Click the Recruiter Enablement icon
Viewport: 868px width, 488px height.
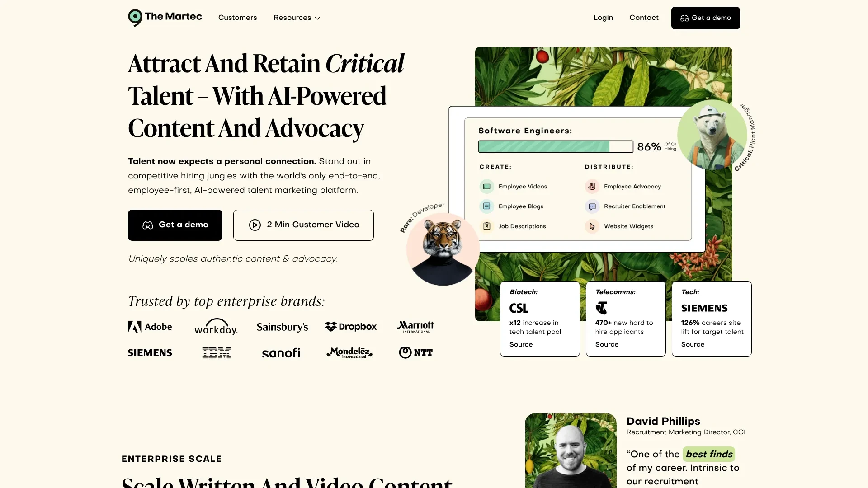[591, 206]
